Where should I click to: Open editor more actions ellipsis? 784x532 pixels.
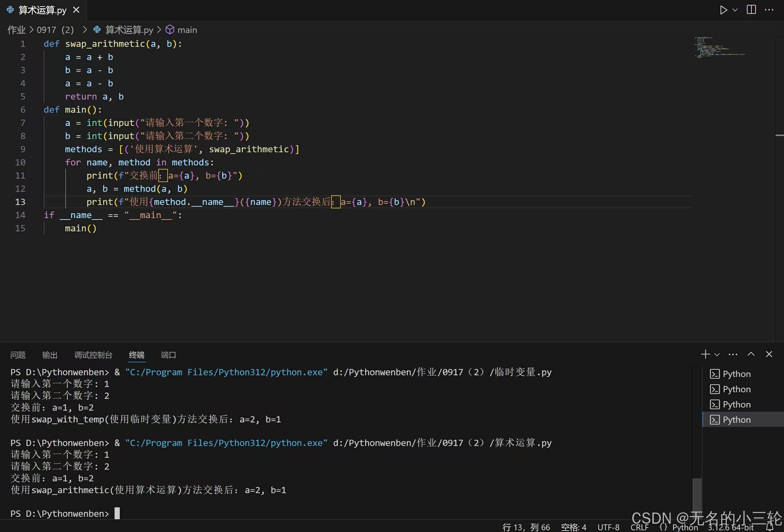click(x=769, y=10)
